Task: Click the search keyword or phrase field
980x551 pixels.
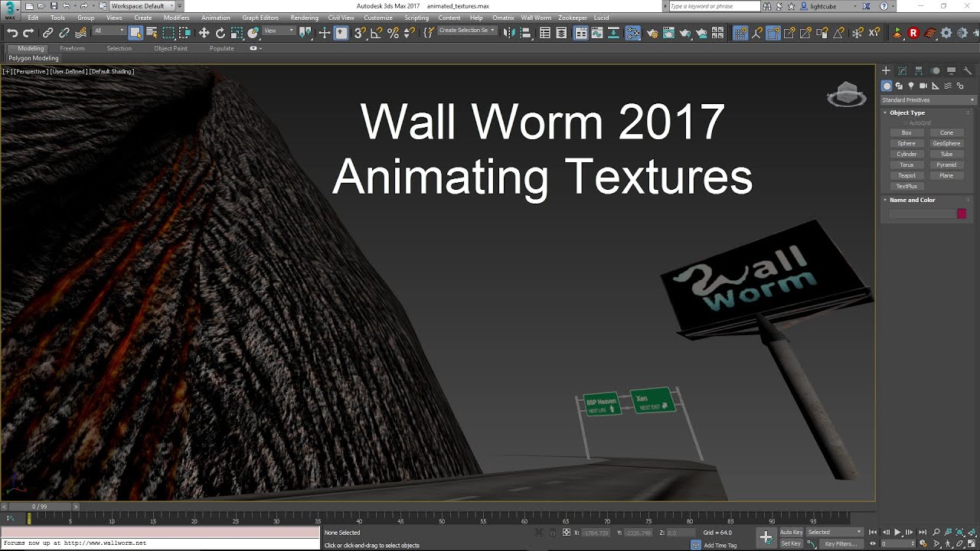Action: point(714,6)
